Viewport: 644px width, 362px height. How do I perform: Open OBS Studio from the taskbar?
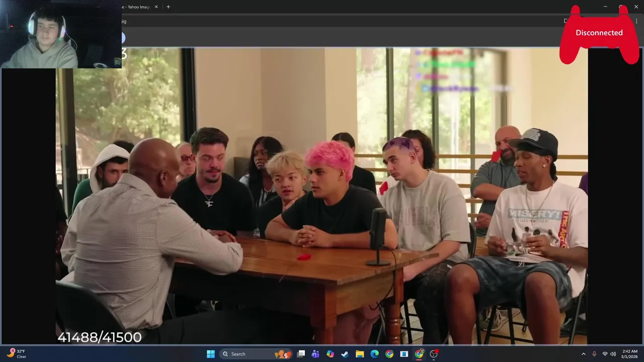click(x=434, y=354)
